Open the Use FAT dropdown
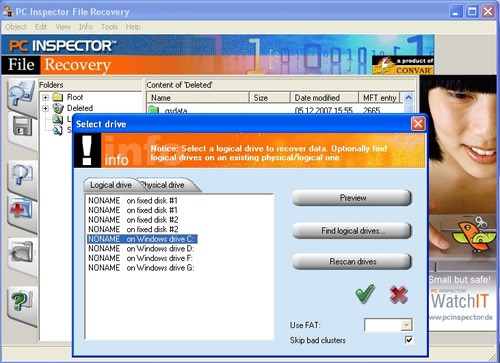500x363 pixels. 407,325
